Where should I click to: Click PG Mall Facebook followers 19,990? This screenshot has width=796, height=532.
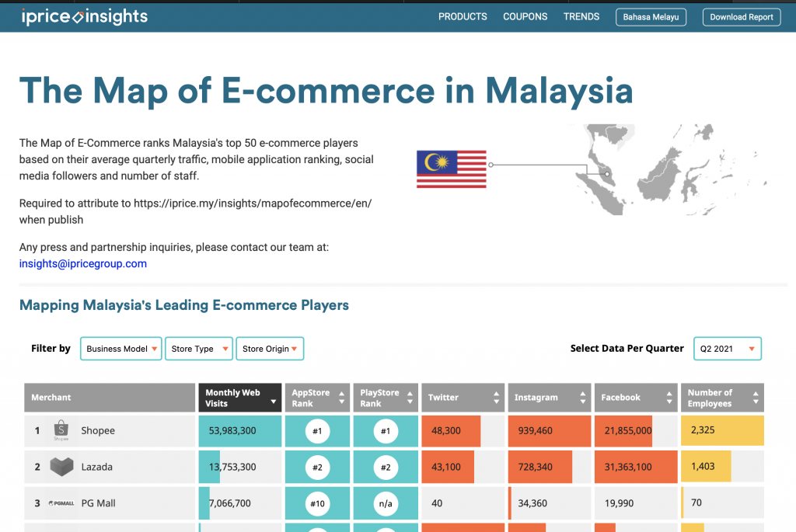[x=619, y=503]
